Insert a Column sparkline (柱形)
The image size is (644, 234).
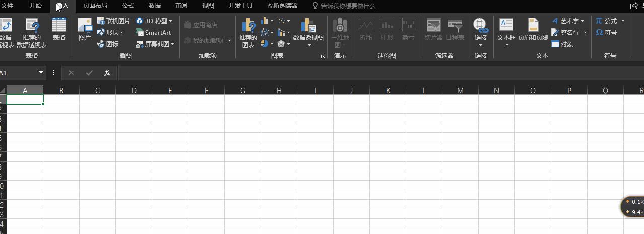[387, 29]
